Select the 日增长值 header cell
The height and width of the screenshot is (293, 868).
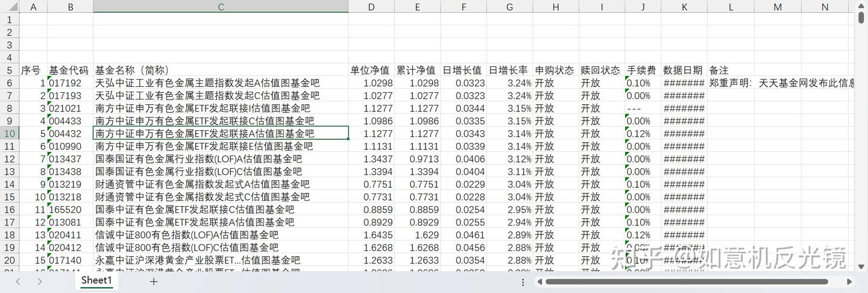464,70
